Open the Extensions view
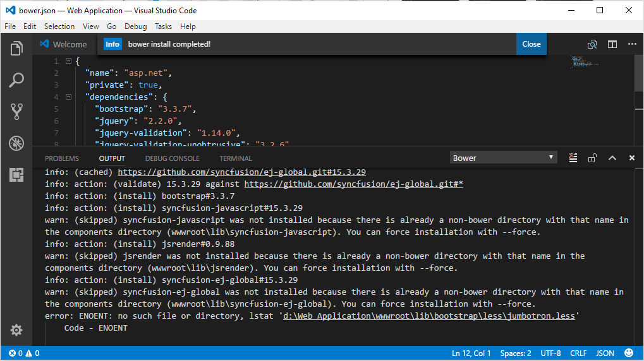 (16, 175)
